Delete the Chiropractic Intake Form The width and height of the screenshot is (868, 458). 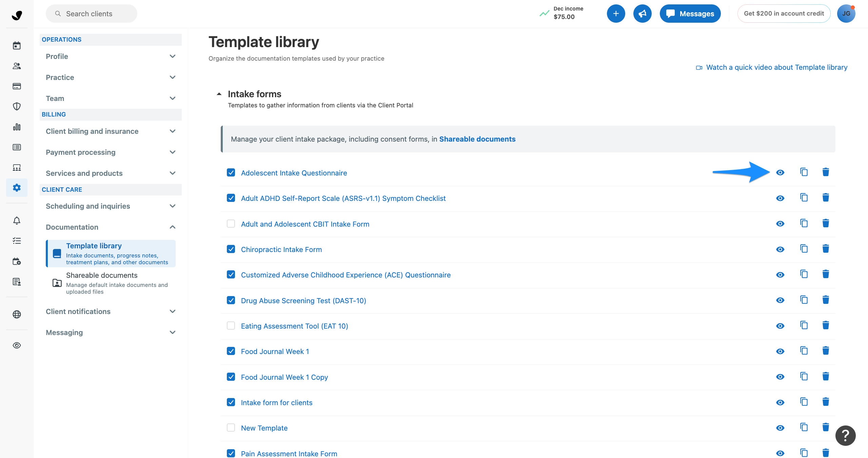826,249
